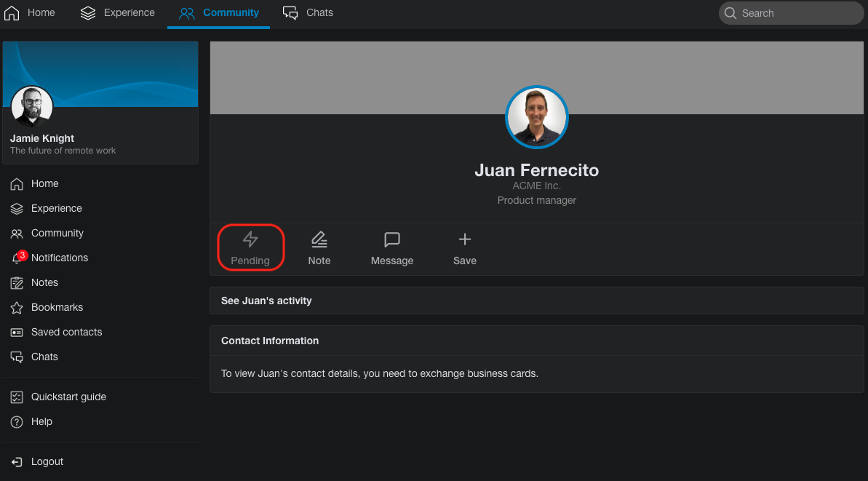Click the Jamie Knight name text
The image size is (868, 481).
(42, 138)
